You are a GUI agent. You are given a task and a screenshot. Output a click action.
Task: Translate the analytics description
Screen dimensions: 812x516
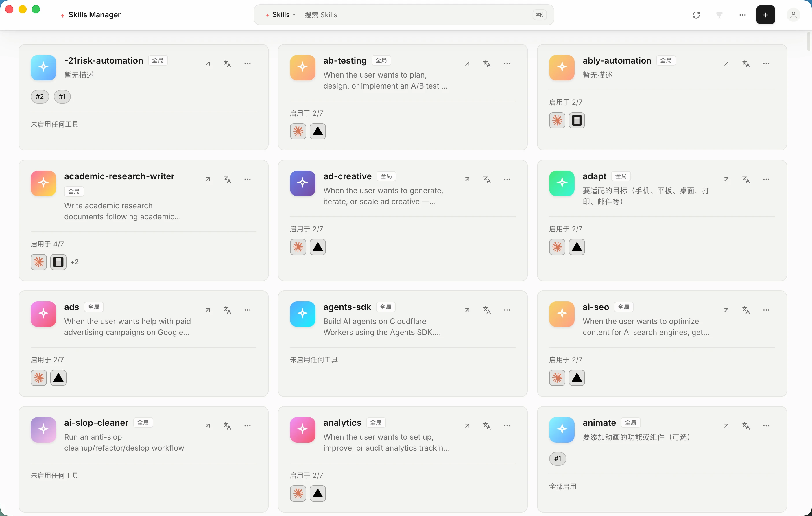point(487,426)
